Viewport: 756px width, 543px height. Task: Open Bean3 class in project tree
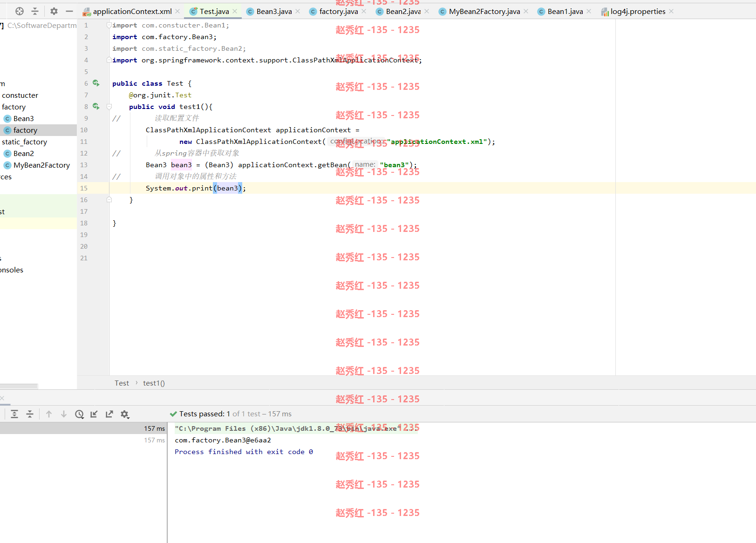(x=24, y=118)
